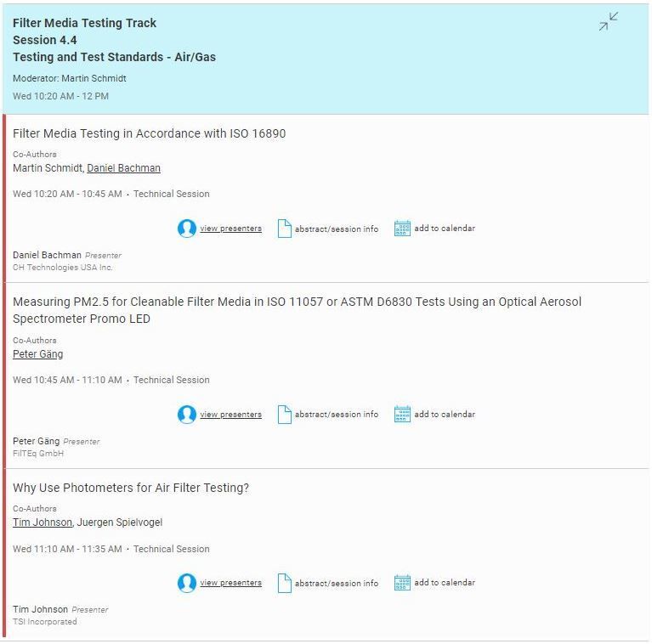Open Daniel Bachman co-author link
Image resolution: width=652 pixels, height=644 pixels.
click(123, 168)
